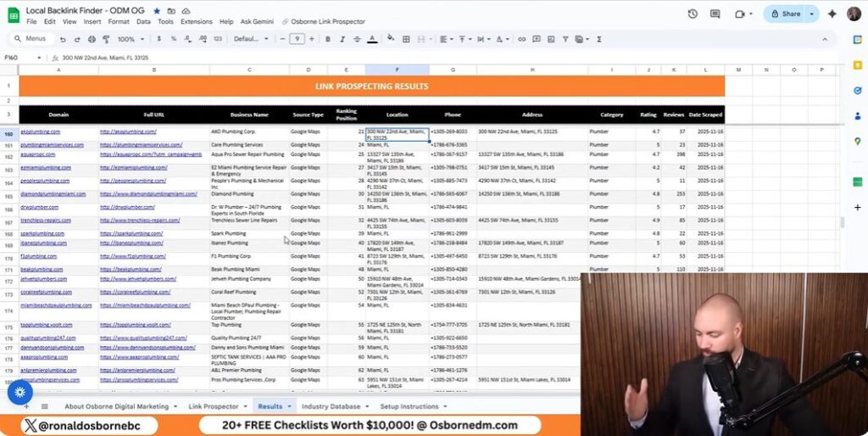The height and width of the screenshot is (436, 868).
Task: Open the Extensions menu
Action: 196,21
